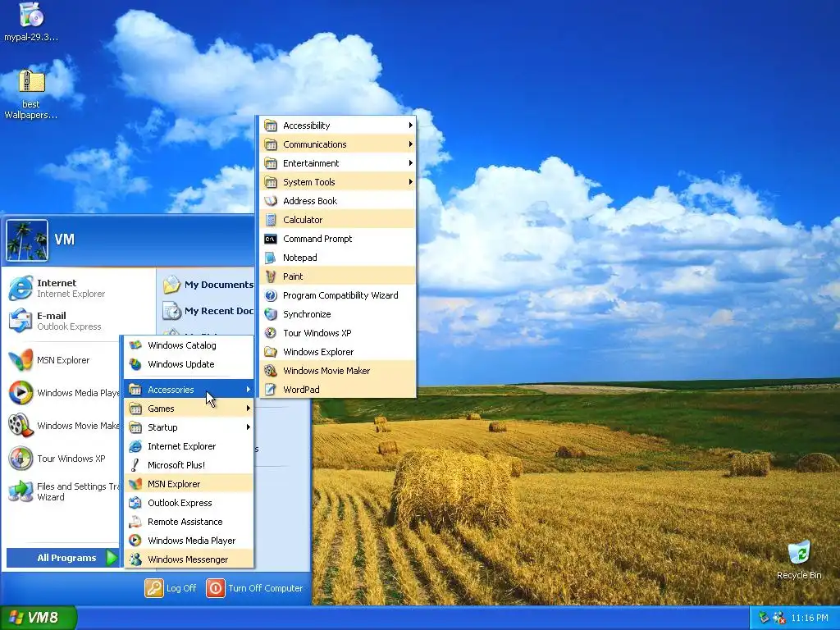Open Synchronize from Accessories

click(338, 314)
